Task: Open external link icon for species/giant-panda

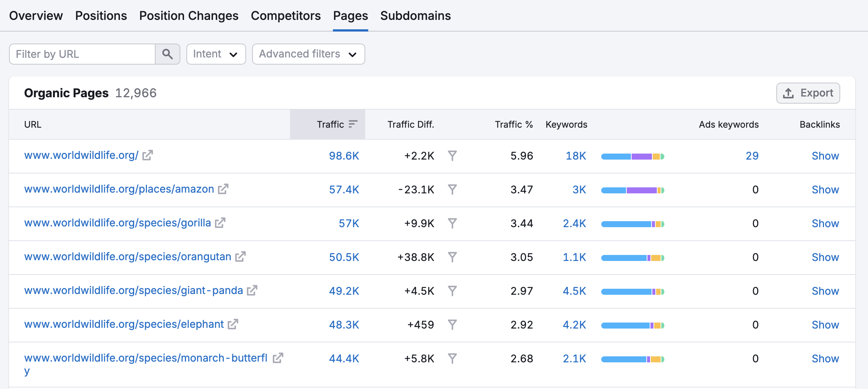Action: [252, 290]
